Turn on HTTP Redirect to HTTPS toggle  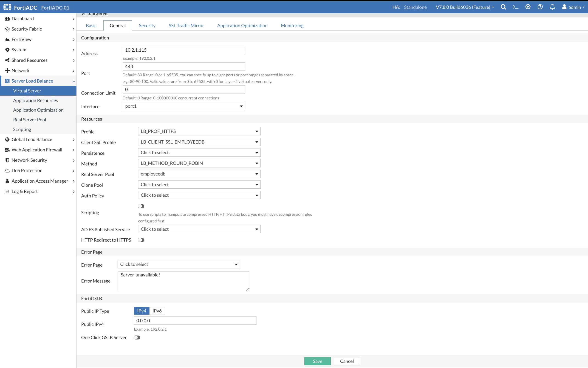point(141,240)
